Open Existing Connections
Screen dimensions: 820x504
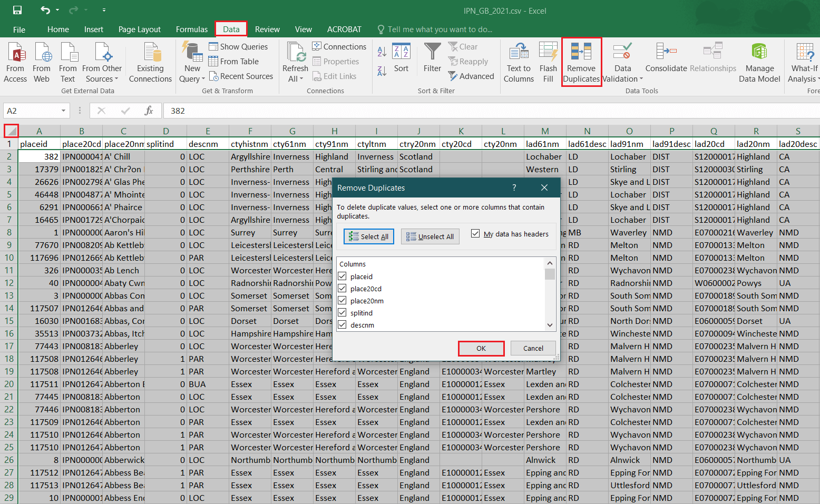pos(150,63)
